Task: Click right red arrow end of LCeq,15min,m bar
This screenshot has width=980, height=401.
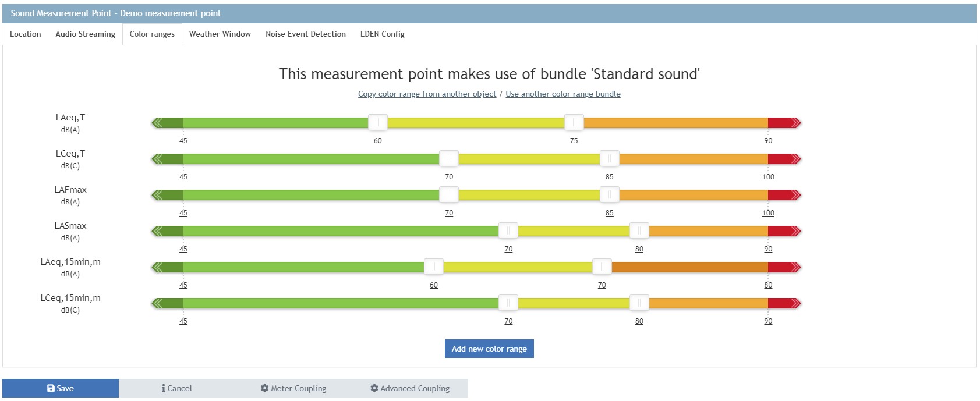Action: 796,303
